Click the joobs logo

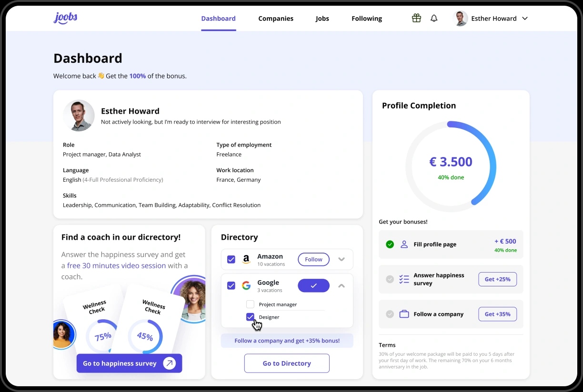pos(65,18)
